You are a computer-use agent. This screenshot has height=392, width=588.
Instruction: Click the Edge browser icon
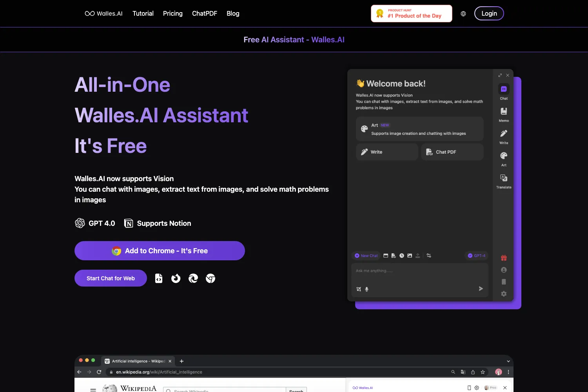coord(193,278)
